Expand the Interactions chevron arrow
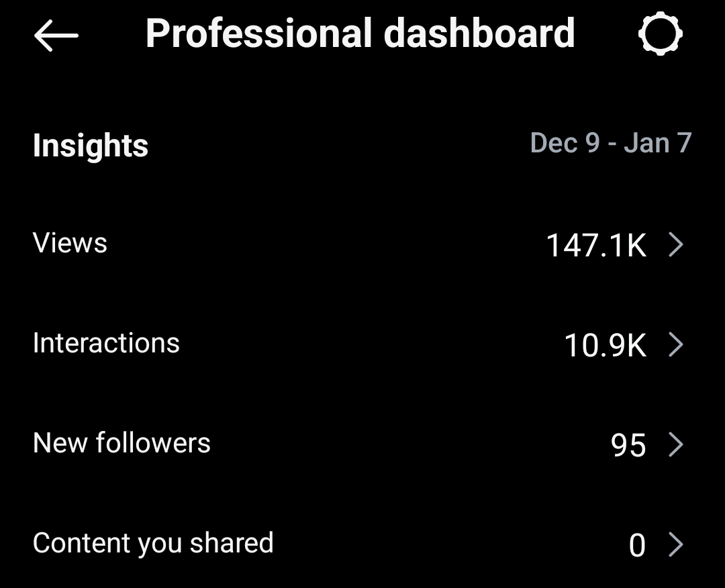This screenshot has height=588, width=725. pyautogui.click(x=676, y=345)
